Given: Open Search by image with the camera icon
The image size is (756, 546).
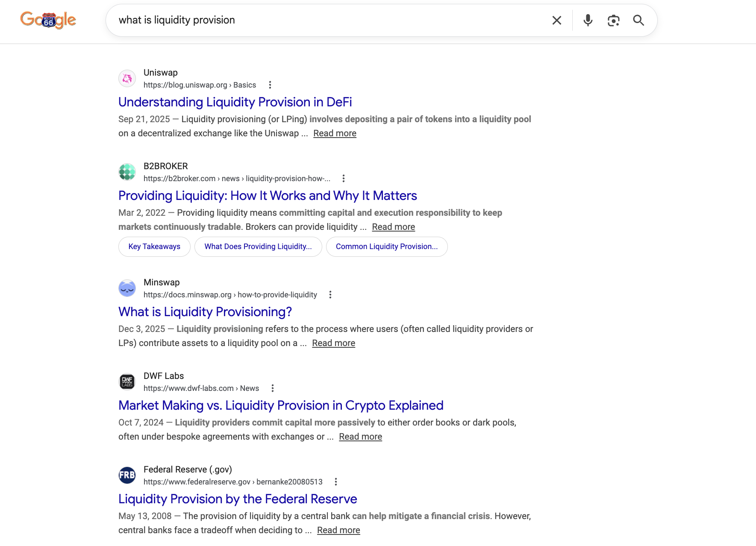Looking at the screenshot, I should [613, 20].
